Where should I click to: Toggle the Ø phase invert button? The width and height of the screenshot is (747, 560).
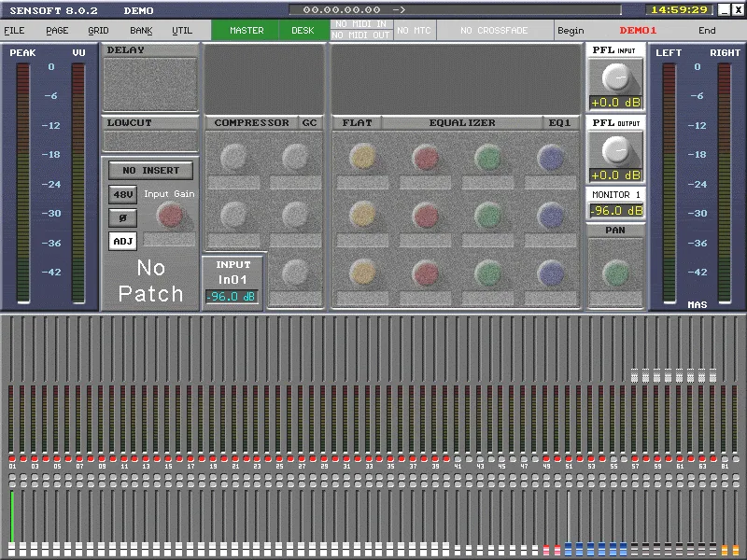[x=123, y=218]
